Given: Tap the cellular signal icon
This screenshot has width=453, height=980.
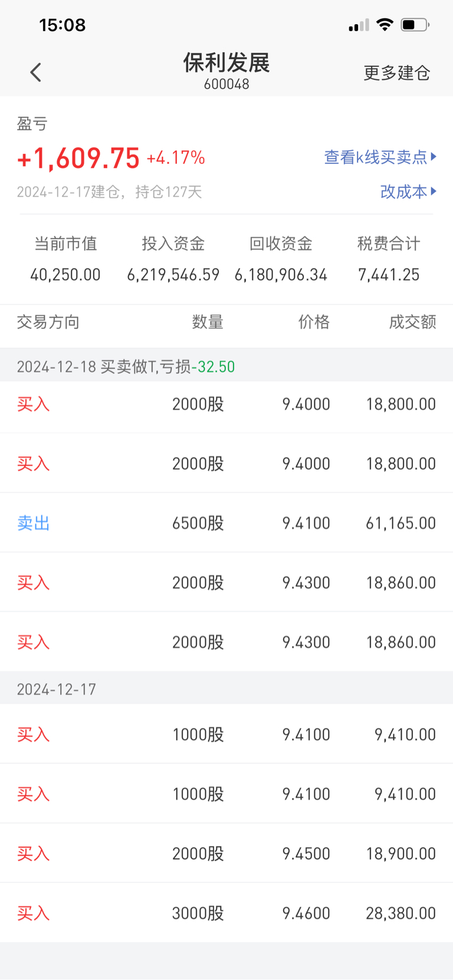Looking at the screenshot, I should pyautogui.click(x=358, y=25).
